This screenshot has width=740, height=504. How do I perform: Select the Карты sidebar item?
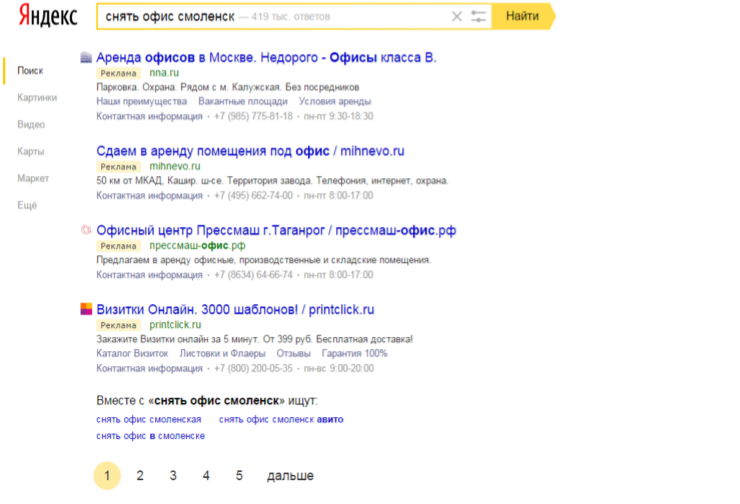tap(31, 152)
